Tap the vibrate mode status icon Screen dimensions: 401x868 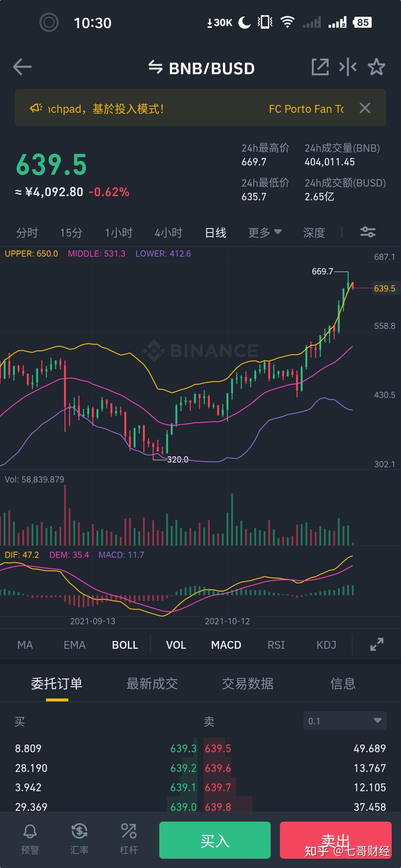point(265,22)
